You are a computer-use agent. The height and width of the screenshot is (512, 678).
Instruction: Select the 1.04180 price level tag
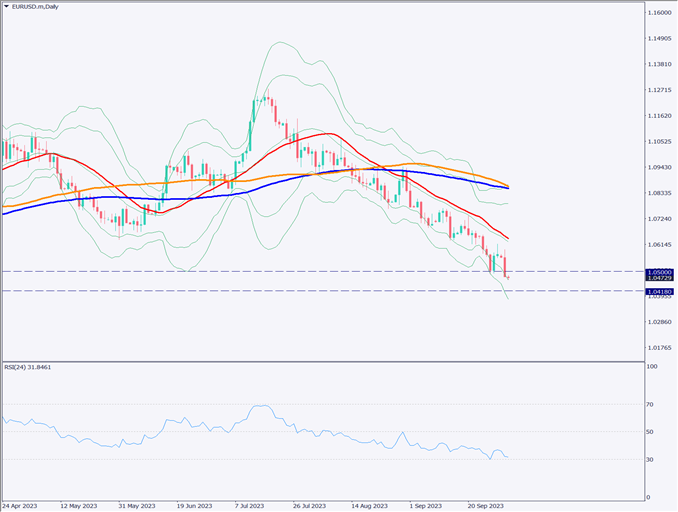pyautogui.click(x=659, y=291)
